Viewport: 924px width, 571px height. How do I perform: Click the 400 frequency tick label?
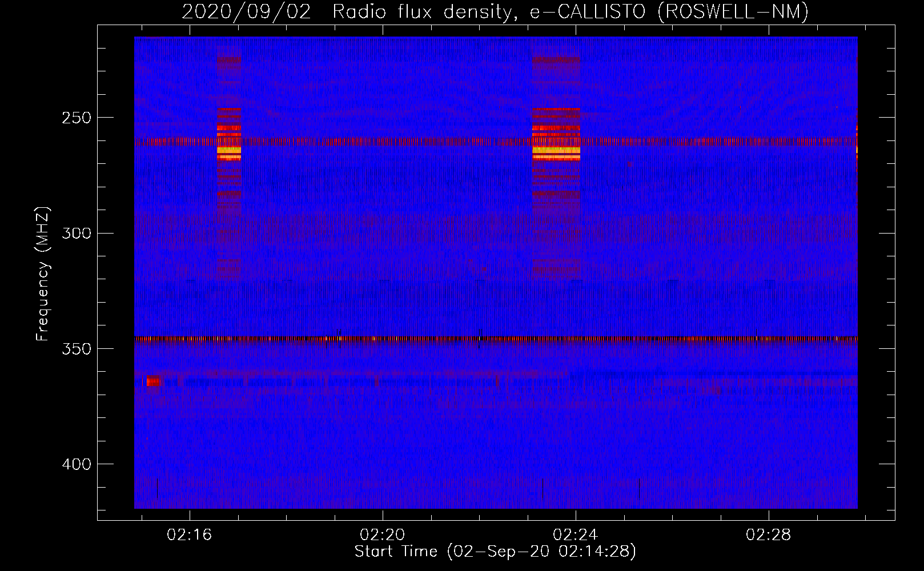pyautogui.click(x=77, y=464)
